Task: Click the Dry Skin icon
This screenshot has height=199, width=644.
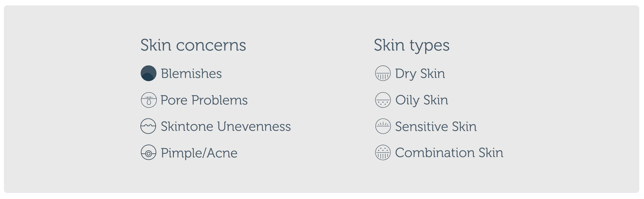Action: click(x=383, y=73)
